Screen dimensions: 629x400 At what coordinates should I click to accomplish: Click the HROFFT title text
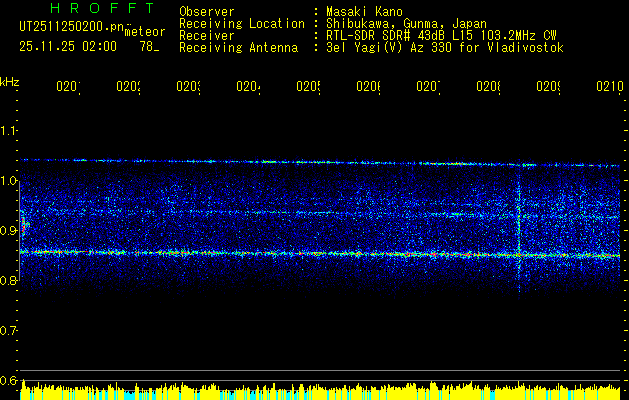(x=103, y=8)
